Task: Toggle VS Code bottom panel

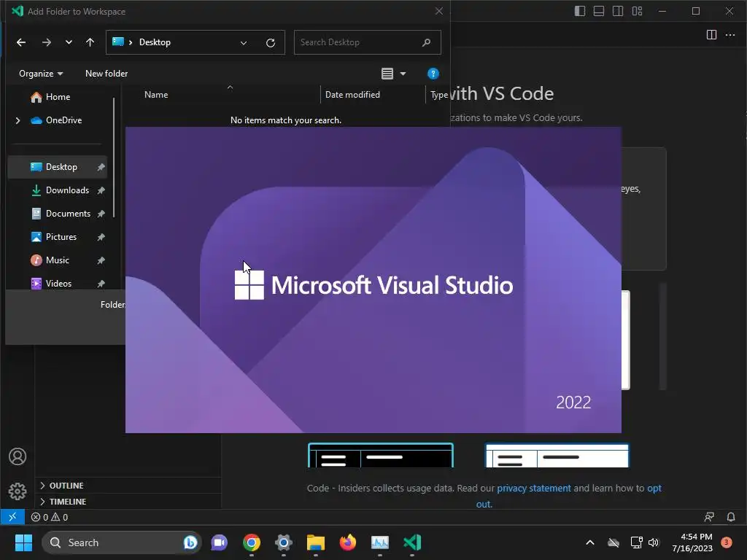Action: [599, 11]
